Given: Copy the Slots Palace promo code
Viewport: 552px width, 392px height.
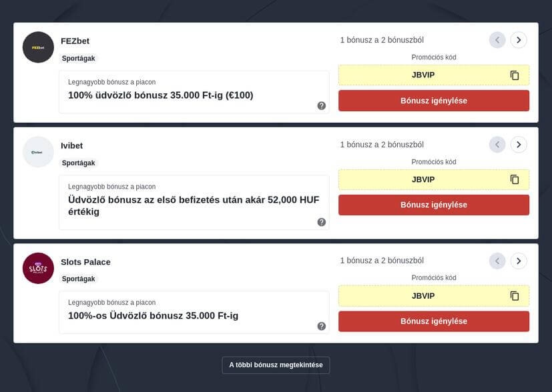Looking at the screenshot, I should (x=515, y=296).
